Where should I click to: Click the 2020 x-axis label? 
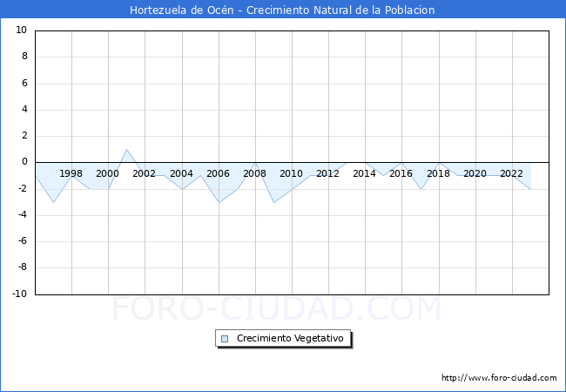[475, 173]
